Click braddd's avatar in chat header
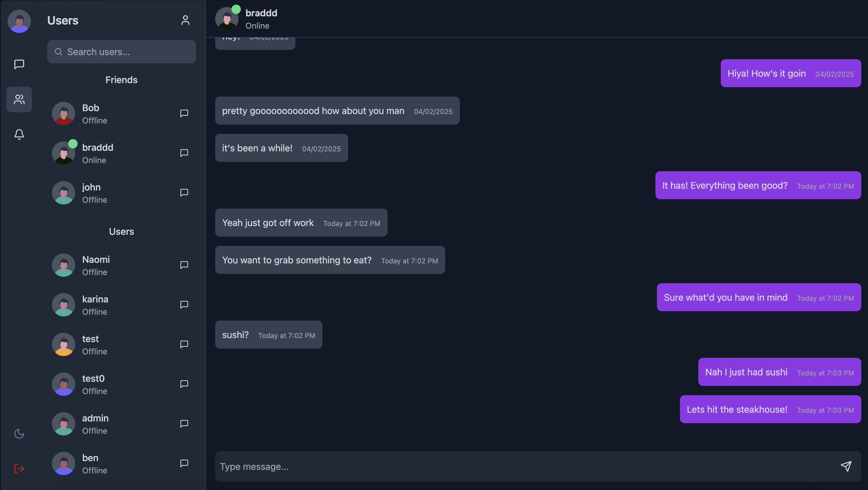Screen dimensions: 868x490 point(227,19)
